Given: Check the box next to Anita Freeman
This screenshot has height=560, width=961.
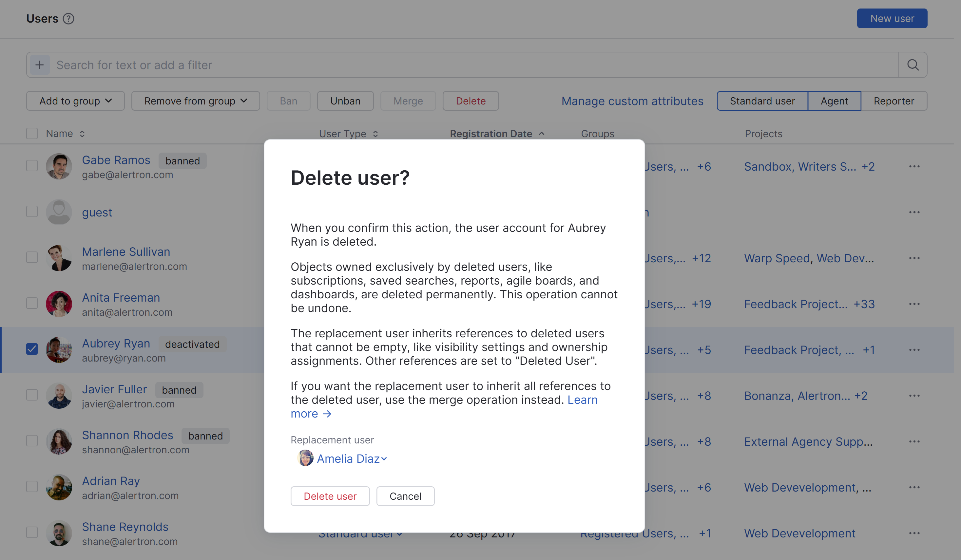Looking at the screenshot, I should pos(32,304).
